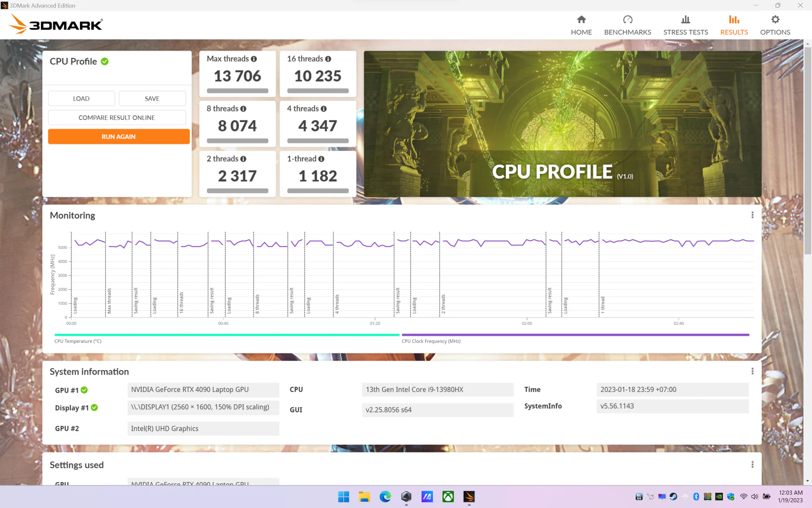This screenshot has width=812, height=508.
Task: Click the page vertical scrollbar thumb
Action: (808, 151)
